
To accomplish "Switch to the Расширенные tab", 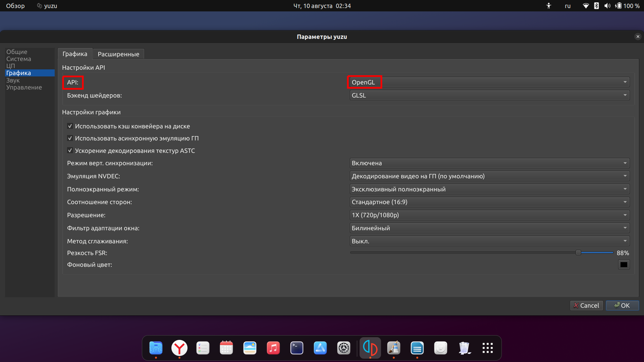I will click(x=118, y=54).
